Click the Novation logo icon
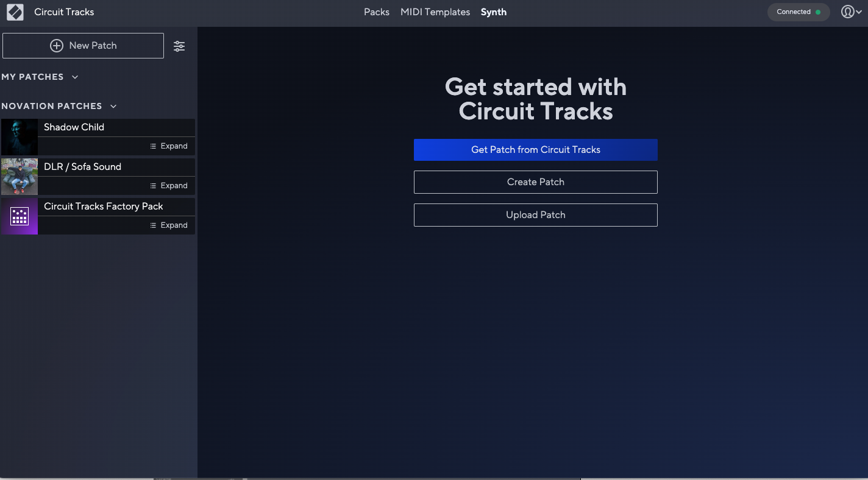Screen dimensions: 868x480 click(x=15, y=12)
